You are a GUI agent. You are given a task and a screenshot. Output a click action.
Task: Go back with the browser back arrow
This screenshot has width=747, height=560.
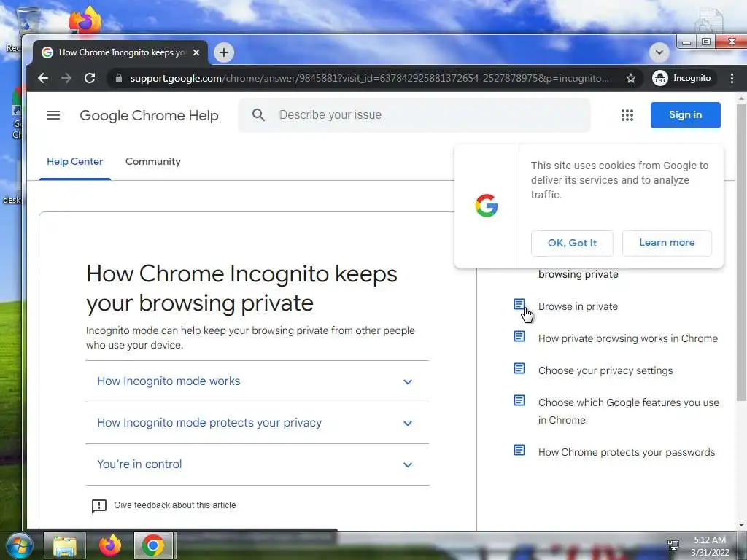click(43, 78)
